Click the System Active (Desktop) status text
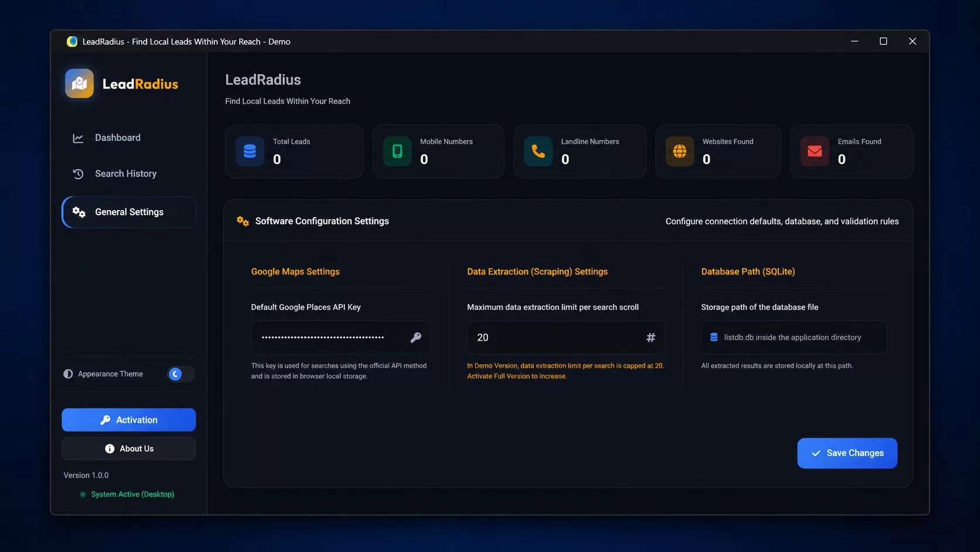The image size is (980, 552). coord(132,495)
